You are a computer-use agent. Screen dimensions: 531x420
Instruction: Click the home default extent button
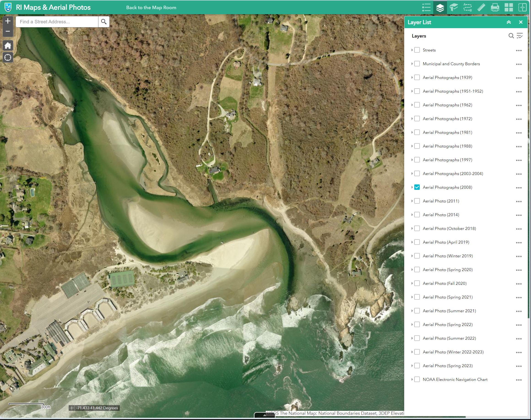[x=8, y=46]
